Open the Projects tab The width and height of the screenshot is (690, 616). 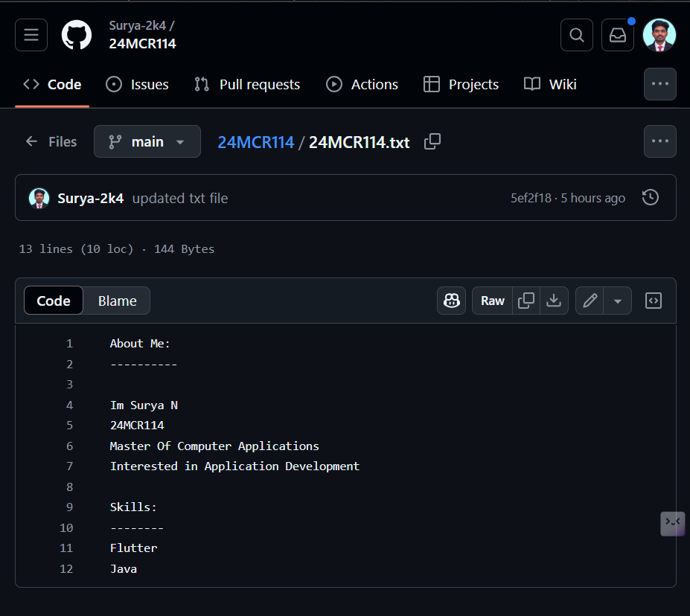[x=461, y=84]
